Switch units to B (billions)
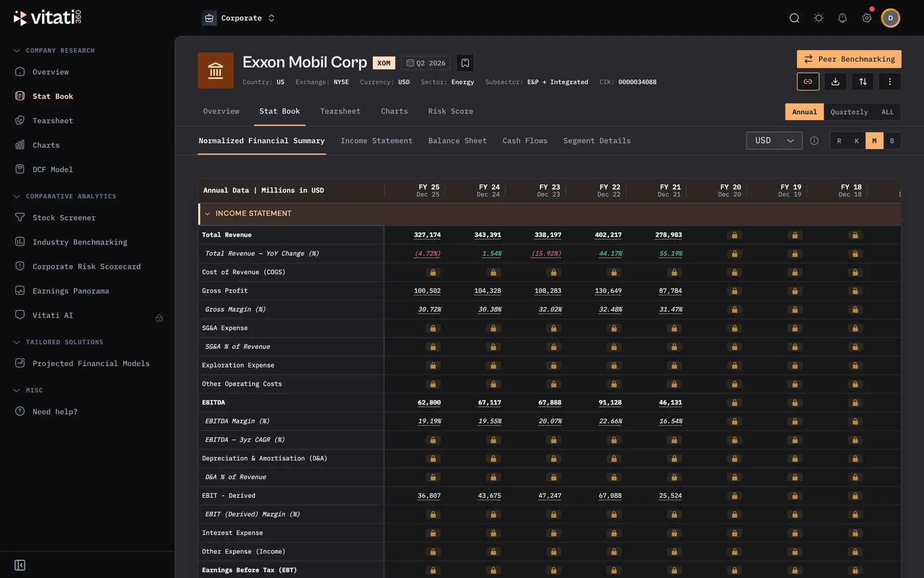Screen dimensions: 924x578 (x=892, y=141)
